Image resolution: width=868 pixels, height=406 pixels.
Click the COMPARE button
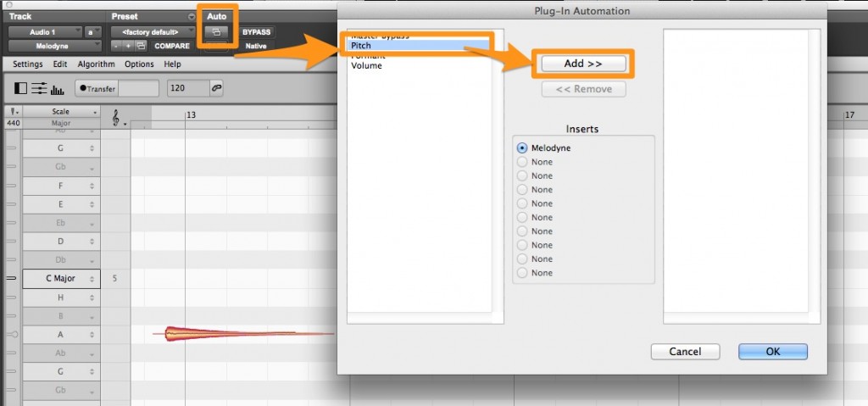click(x=171, y=46)
